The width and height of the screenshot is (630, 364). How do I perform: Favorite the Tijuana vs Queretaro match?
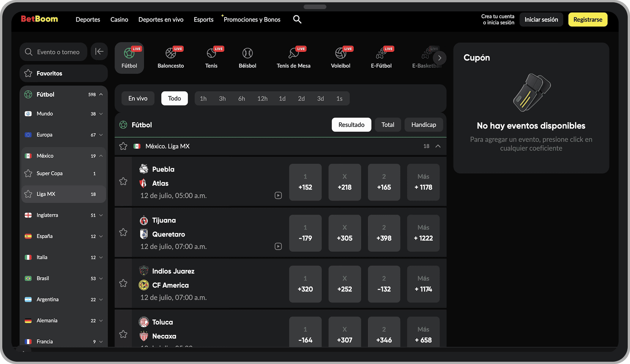click(123, 232)
